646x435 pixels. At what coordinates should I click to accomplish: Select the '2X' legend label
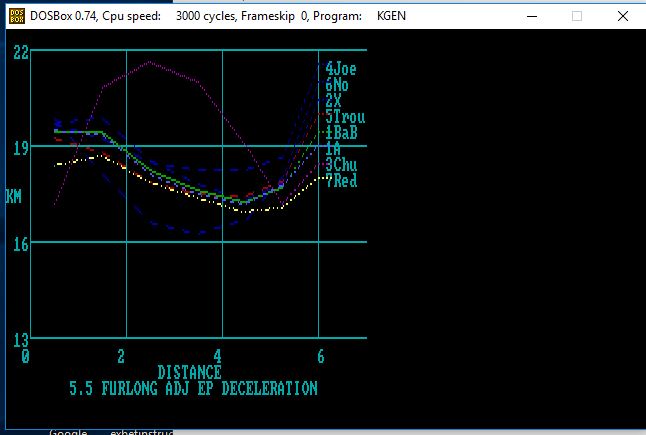[x=333, y=101]
